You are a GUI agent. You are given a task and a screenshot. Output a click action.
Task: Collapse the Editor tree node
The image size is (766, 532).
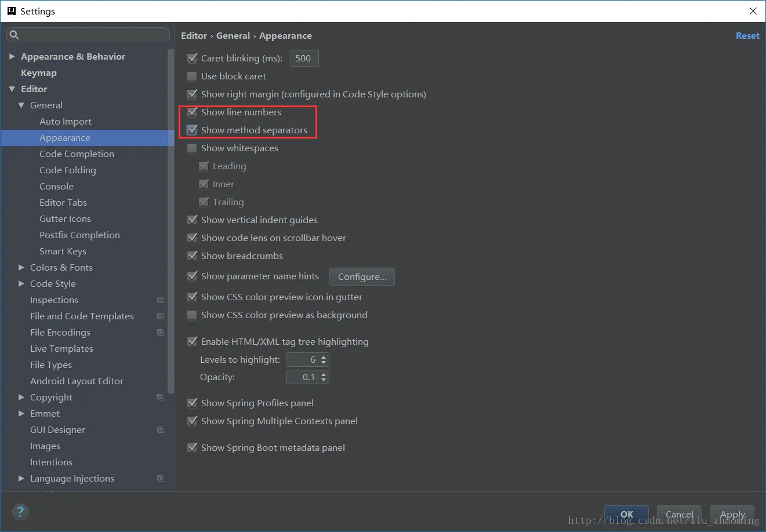tap(12, 89)
